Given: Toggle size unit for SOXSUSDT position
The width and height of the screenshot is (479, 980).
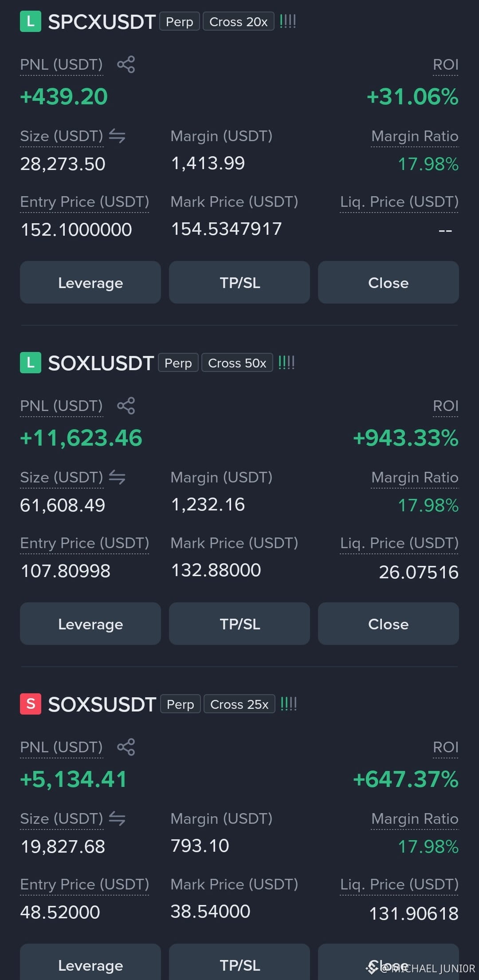Looking at the screenshot, I should tap(117, 818).
